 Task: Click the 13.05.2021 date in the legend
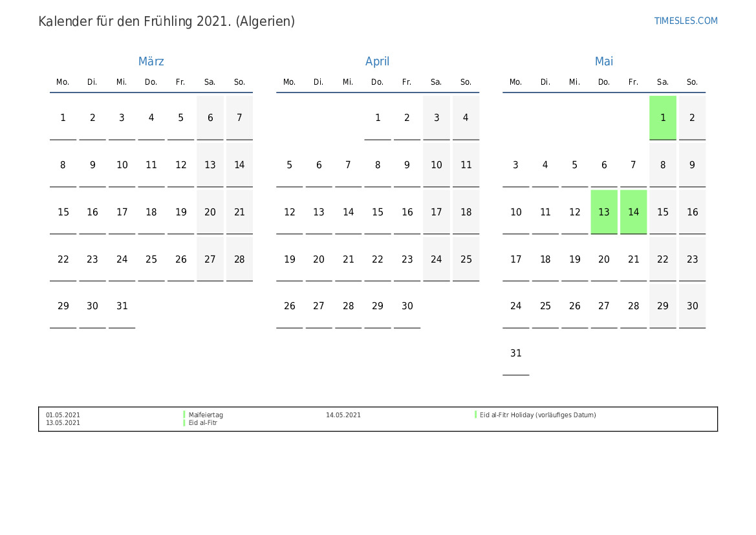pos(63,423)
